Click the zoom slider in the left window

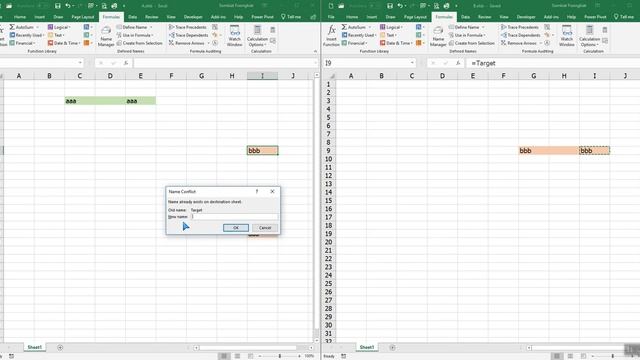280,356
